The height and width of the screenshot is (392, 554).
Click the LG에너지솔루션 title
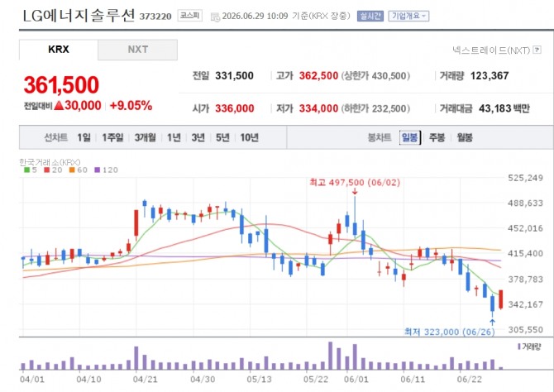pos(79,16)
